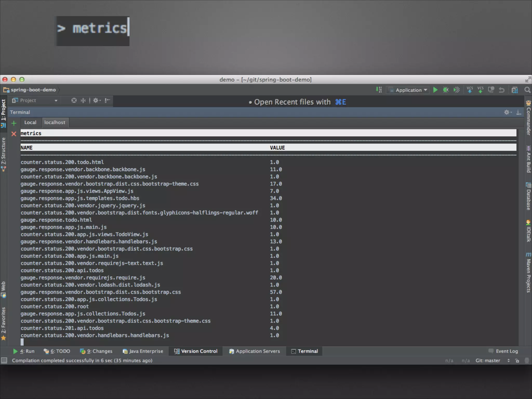The image size is (532, 399).
Task: Toggle the Database side panel
Action: pos(528,197)
